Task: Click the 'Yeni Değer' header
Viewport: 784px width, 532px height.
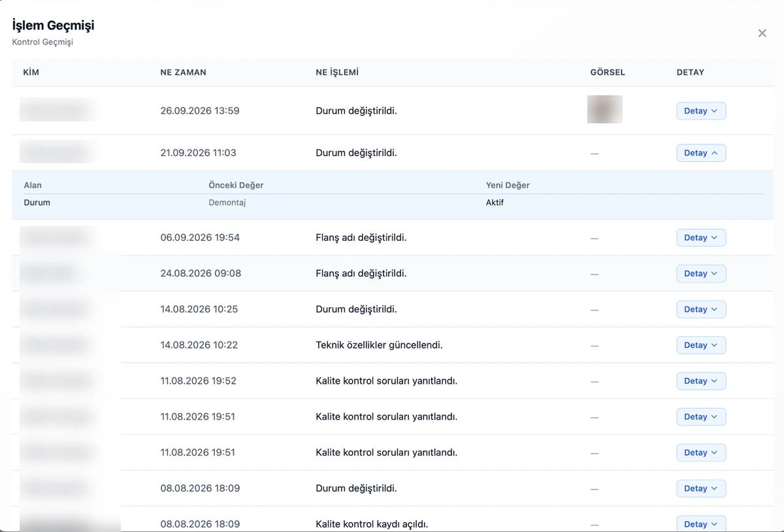Action: pos(508,185)
